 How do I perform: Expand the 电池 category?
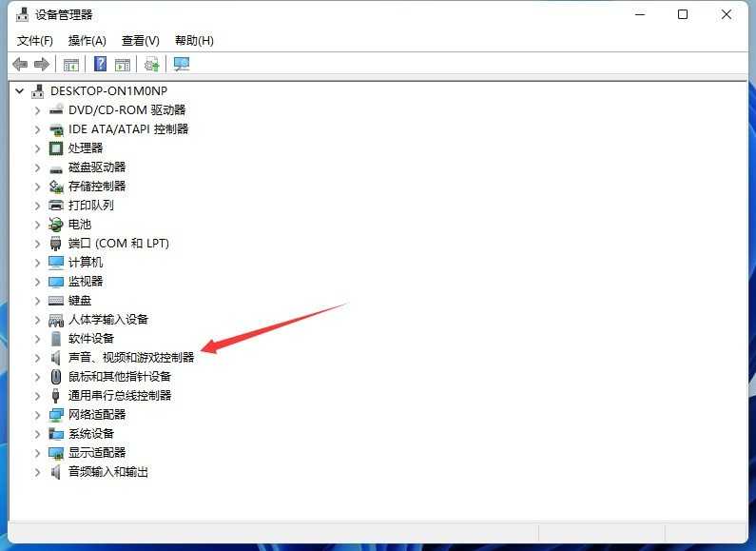click(38, 225)
